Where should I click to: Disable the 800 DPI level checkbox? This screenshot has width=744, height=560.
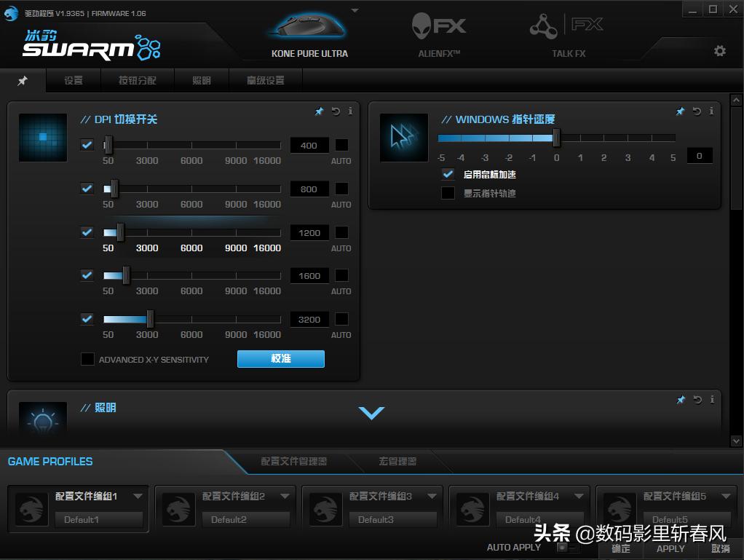click(87, 189)
